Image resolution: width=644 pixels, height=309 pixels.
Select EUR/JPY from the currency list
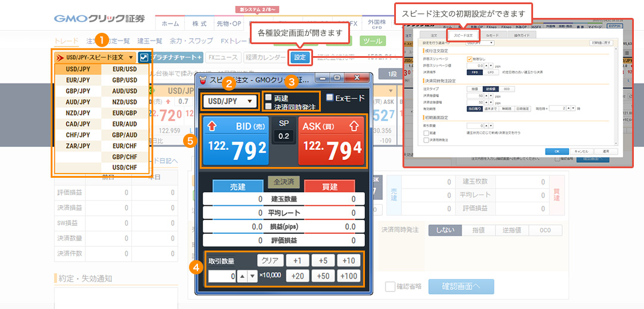[78, 80]
